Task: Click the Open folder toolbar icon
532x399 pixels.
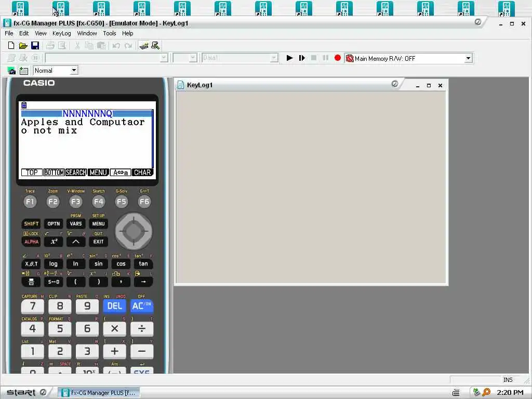Action: [x=23, y=46]
